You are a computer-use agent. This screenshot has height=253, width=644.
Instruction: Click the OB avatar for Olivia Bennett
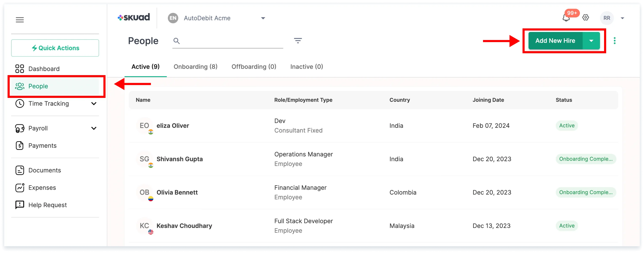[x=144, y=192]
